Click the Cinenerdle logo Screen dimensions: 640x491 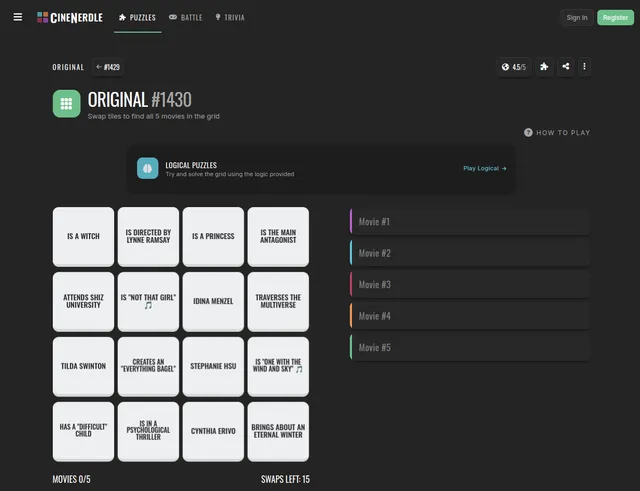(x=70, y=18)
